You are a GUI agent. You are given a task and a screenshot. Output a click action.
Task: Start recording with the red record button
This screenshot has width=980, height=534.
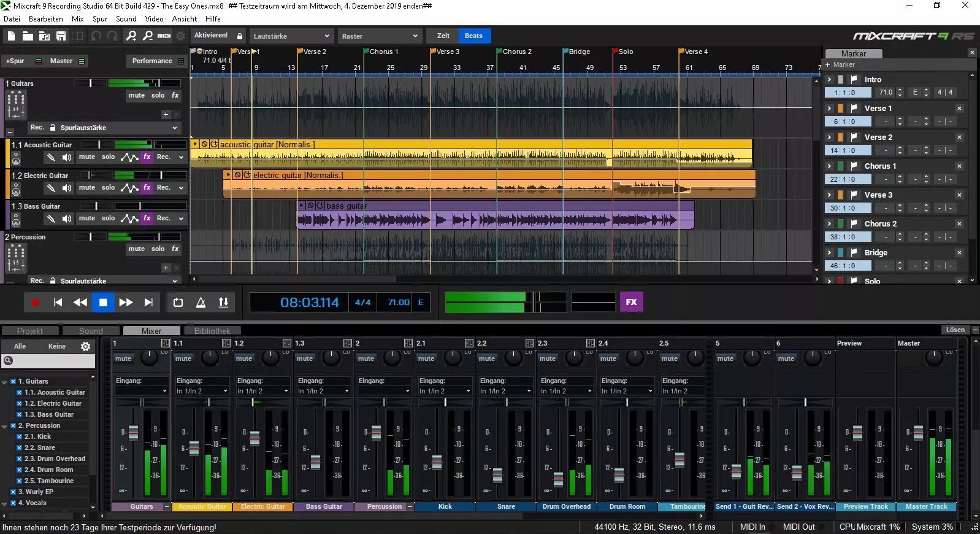coord(35,302)
